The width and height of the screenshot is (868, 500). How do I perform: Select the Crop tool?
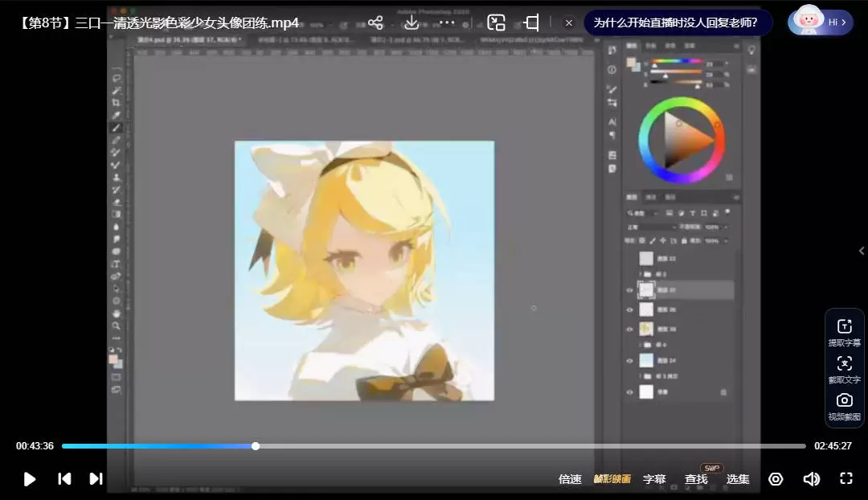point(117,100)
